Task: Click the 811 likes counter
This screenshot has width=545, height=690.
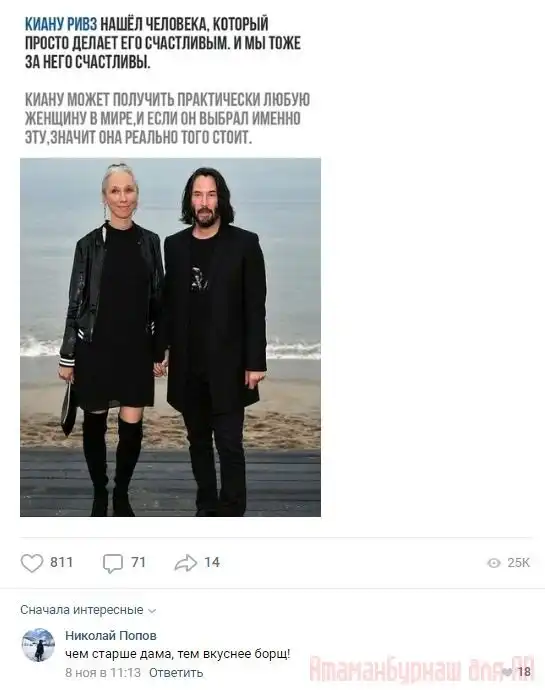Action: click(x=62, y=562)
